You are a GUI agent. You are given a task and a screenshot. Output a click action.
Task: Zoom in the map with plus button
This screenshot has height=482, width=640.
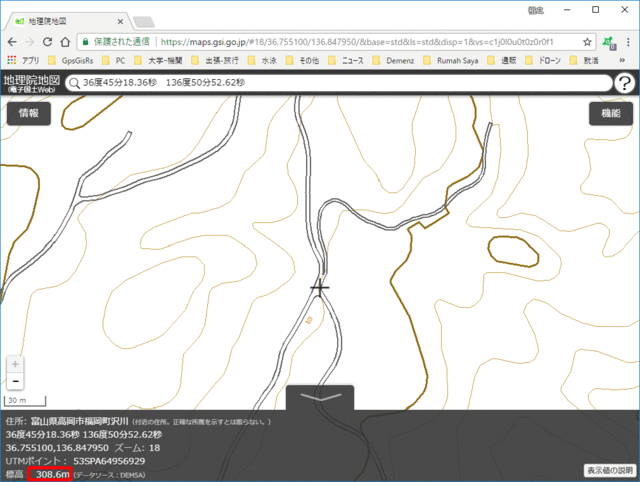pos(15,364)
